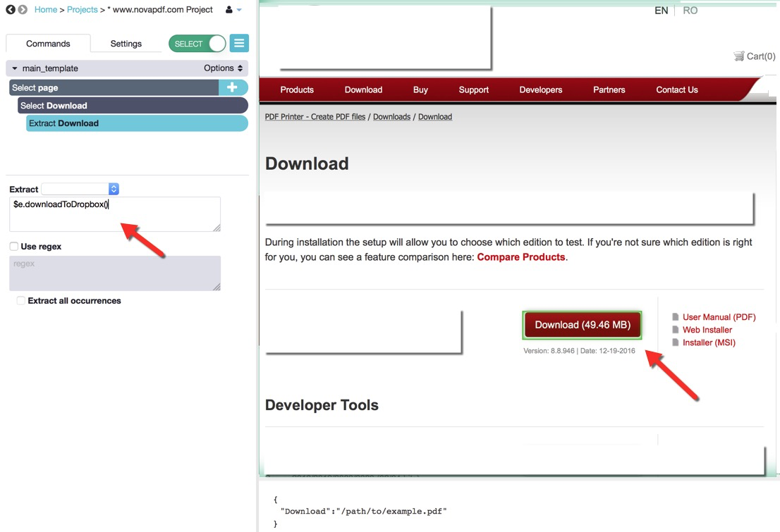
Task: Open the final Download breadcrumb link
Action: 434,116
